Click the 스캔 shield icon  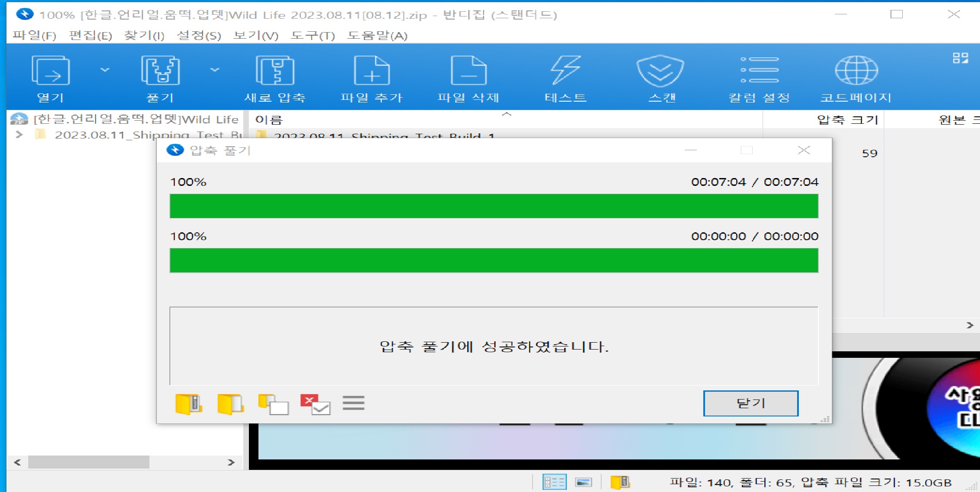coord(660,71)
